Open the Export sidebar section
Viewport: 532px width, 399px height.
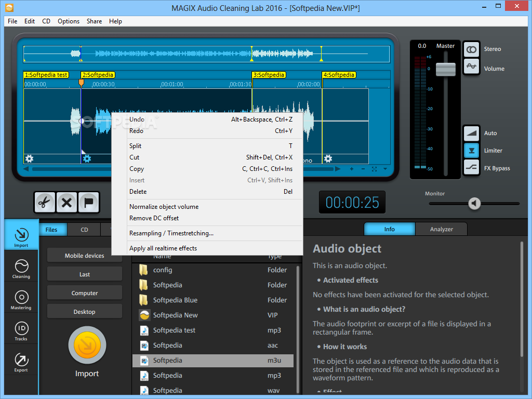coord(21,362)
